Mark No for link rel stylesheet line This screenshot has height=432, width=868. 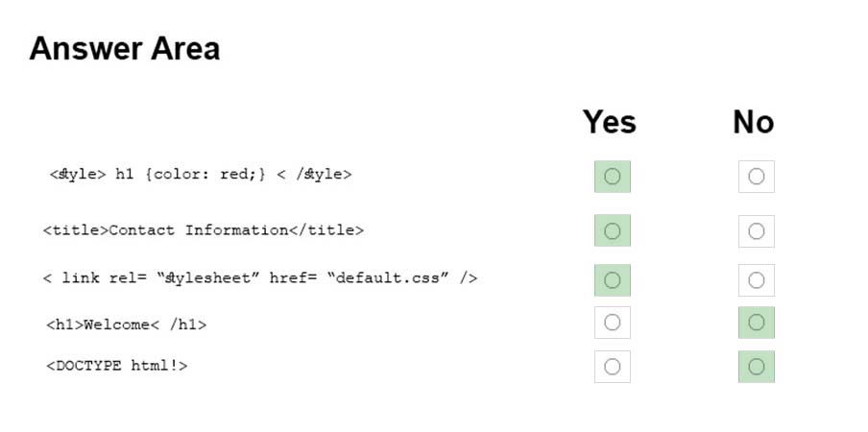pyautogui.click(x=757, y=280)
